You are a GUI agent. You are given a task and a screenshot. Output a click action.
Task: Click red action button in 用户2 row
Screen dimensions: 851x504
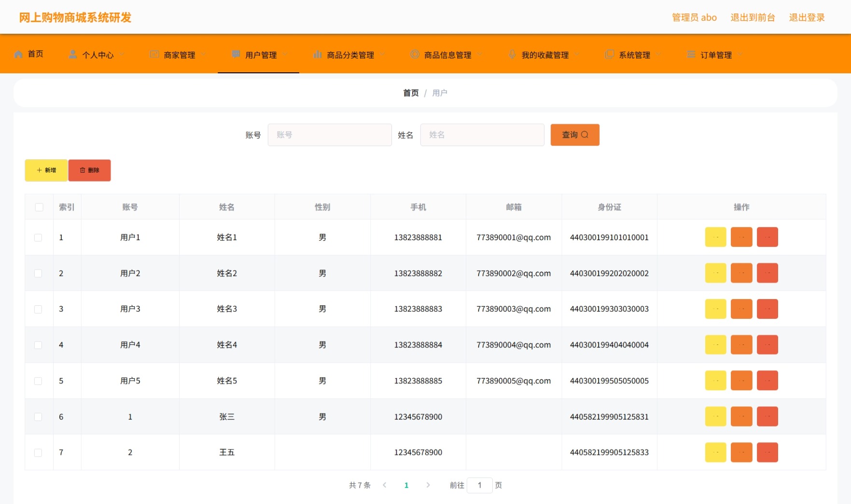pos(767,273)
